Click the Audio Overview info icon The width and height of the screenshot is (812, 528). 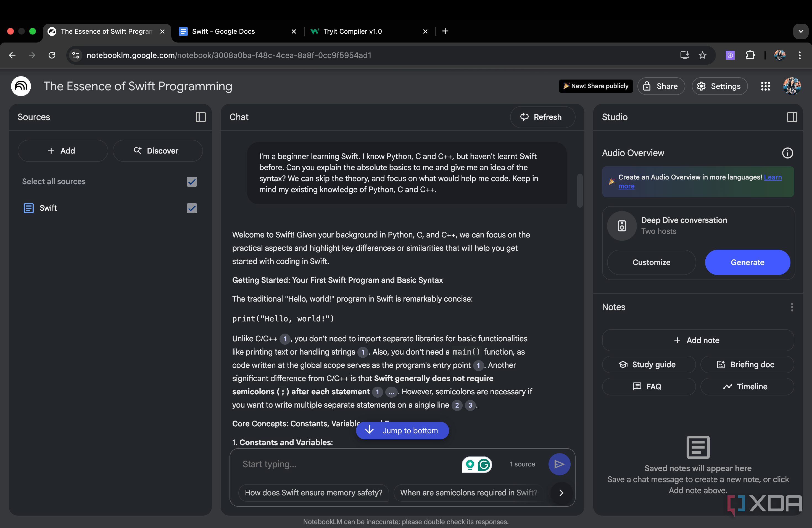pos(787,153)
